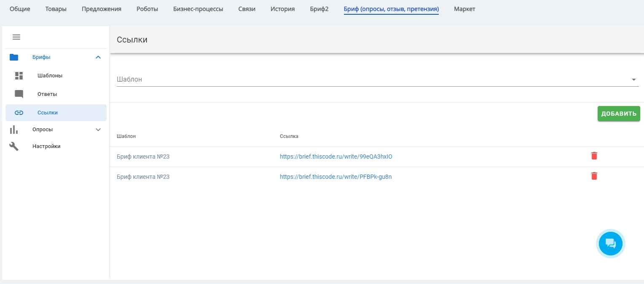Open the floating chat support bubble
Screen dimensions: 644x284
tap(610, 243)
